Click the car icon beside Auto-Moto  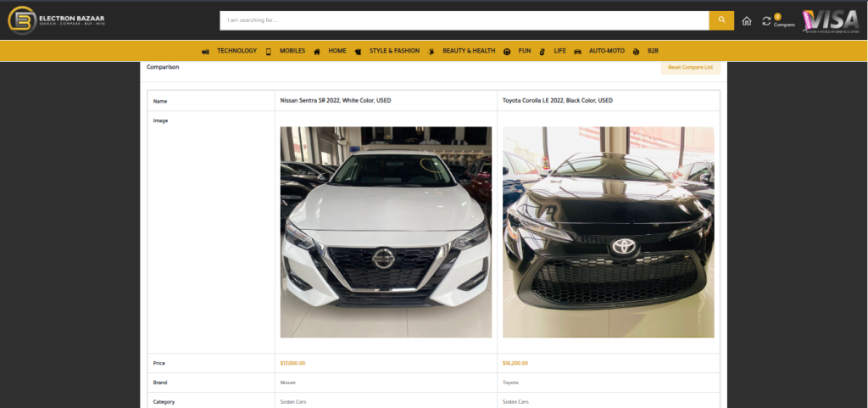pos(577,52)
